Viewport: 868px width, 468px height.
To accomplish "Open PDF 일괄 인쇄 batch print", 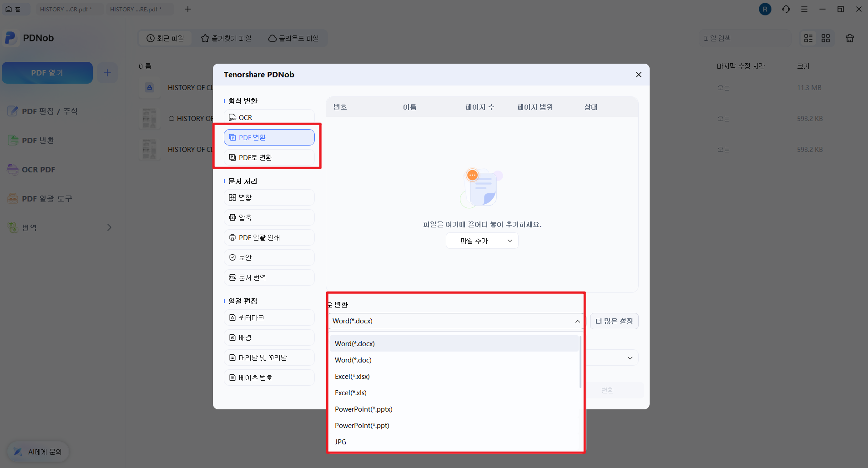I will tap(269, 237).
